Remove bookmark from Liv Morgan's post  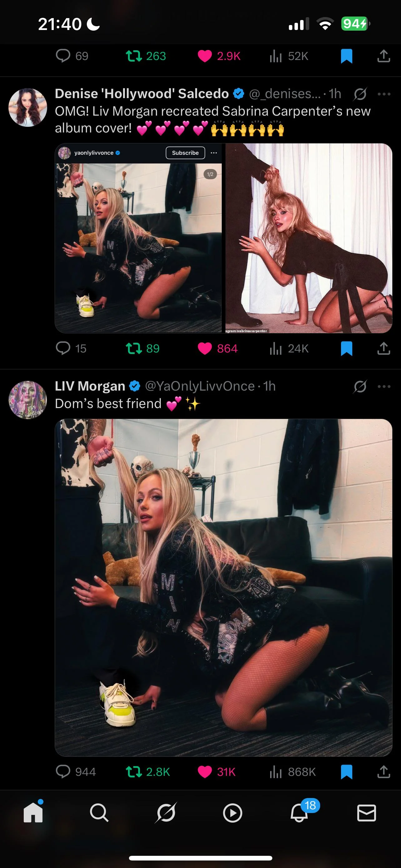pyautogui.click(x=346, y=772)
